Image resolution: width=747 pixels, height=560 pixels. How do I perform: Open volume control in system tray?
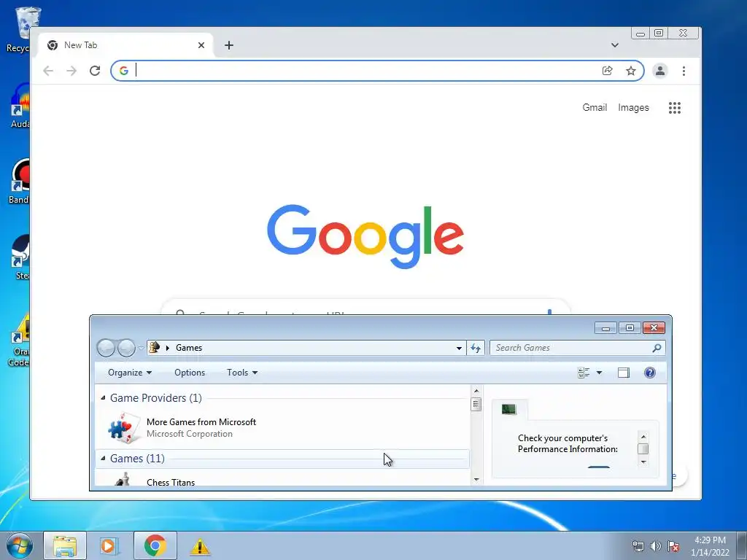coord(656,546)
